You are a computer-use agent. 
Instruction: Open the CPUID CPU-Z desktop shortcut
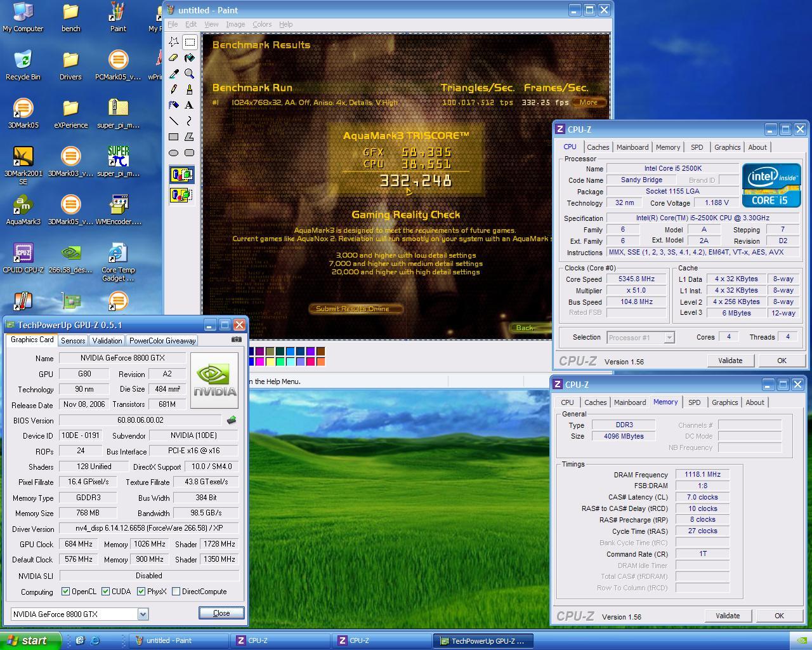[x=23, y=258]
